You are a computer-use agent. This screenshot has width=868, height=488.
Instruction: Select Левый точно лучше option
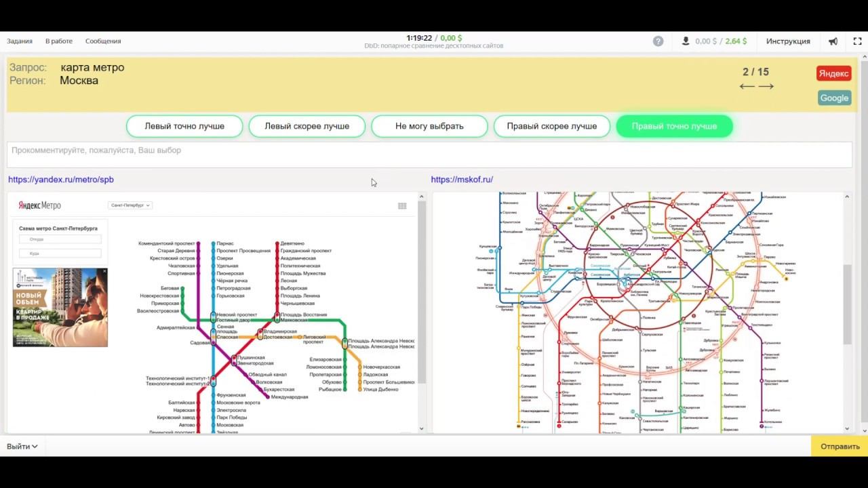184,126
